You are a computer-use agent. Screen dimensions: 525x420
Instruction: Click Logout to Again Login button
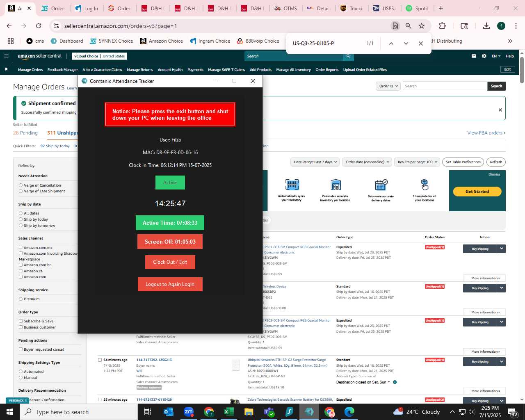coord(170,284)
